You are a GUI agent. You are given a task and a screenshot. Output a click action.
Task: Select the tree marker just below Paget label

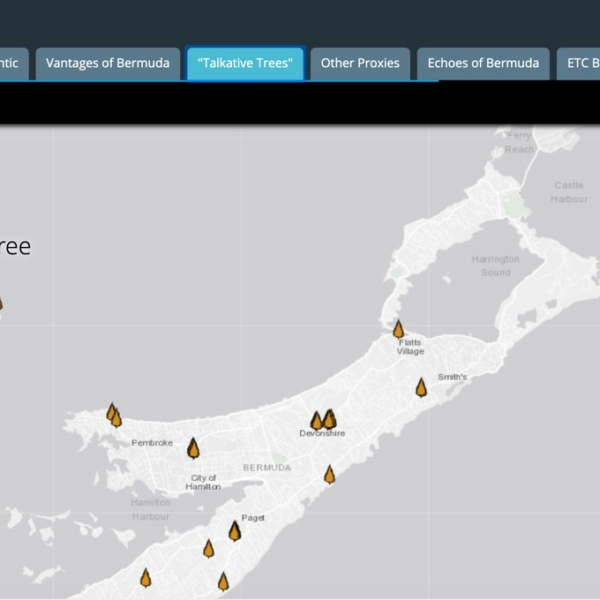pos(234,531)
